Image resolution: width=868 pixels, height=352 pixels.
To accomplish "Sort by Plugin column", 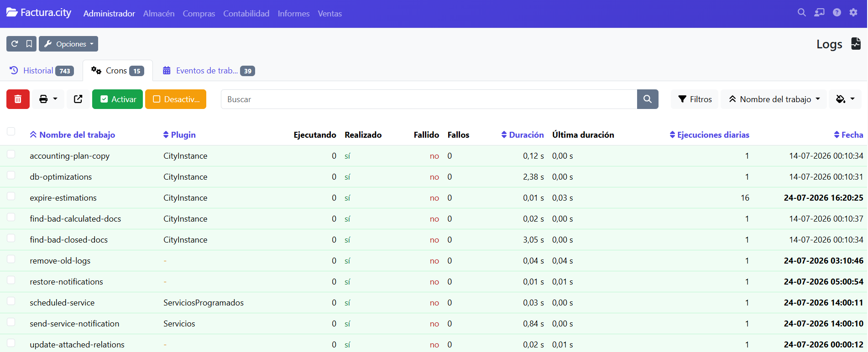I will pyautogui.click(x=179, y=135).
